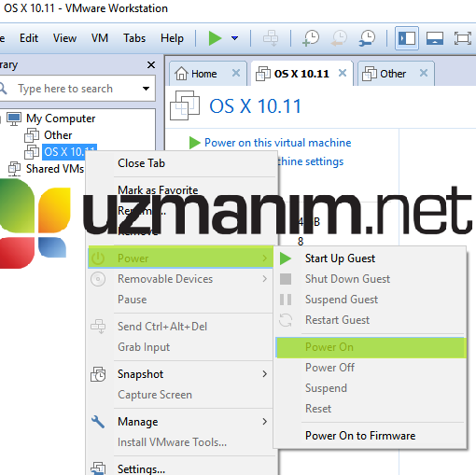Toggle the thumbnail bar view button

[435, 38]
